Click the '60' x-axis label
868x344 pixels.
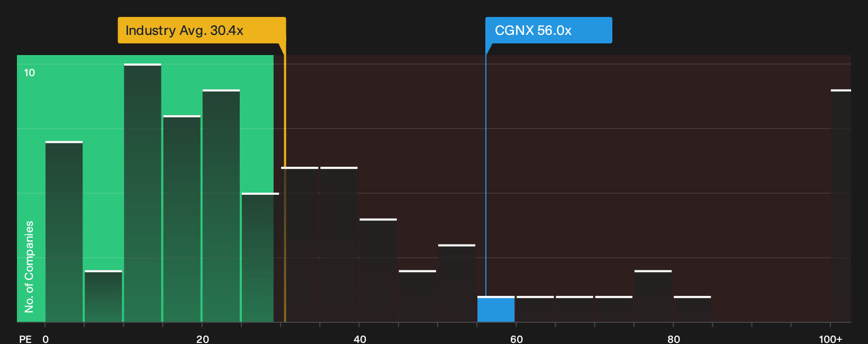517,339
